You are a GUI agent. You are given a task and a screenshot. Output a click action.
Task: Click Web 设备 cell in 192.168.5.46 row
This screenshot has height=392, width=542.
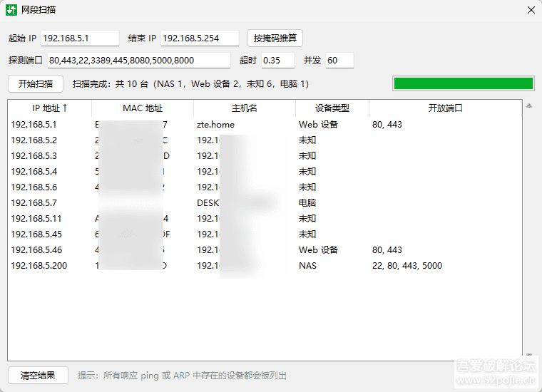click(x=318, y=249)
